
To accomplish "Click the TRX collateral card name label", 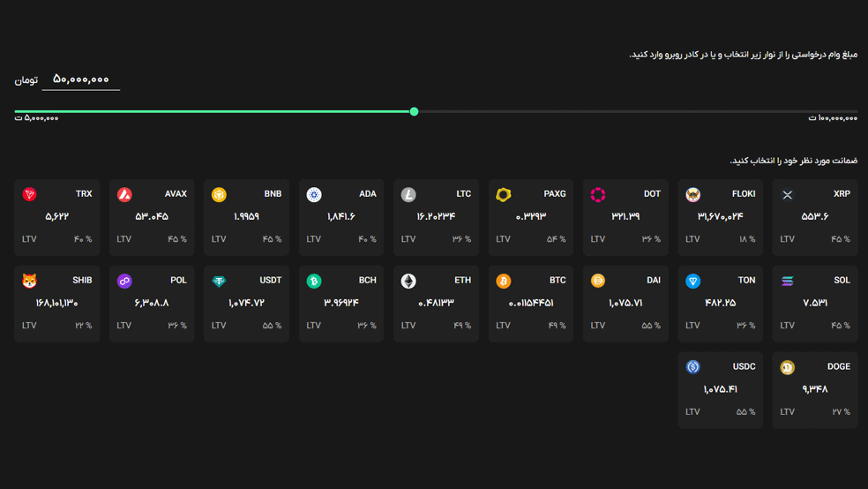I will (x=84, y=194).
